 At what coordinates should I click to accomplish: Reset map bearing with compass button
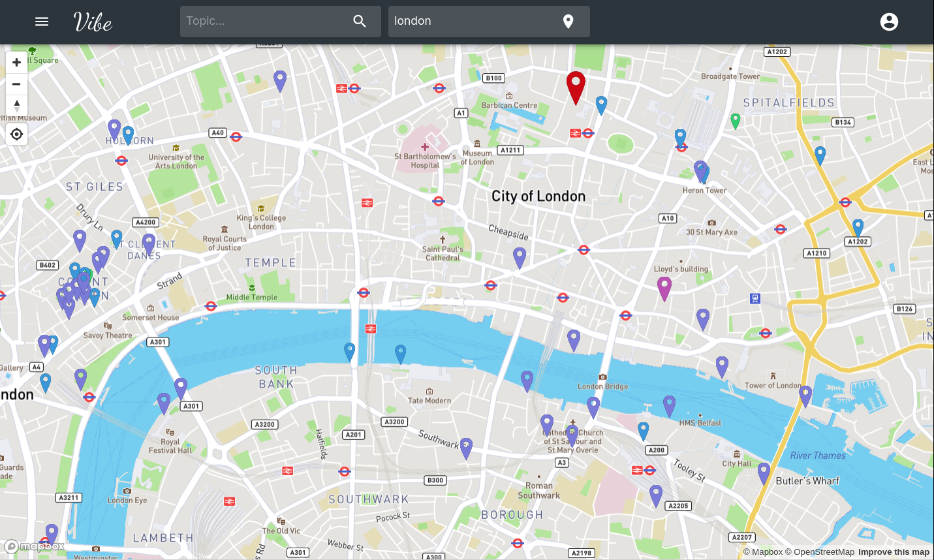(x=17, y=105)
